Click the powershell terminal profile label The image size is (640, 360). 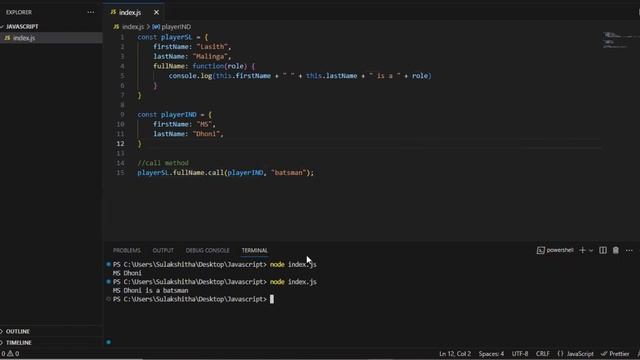pyautogui.click(x=555, y=250)
